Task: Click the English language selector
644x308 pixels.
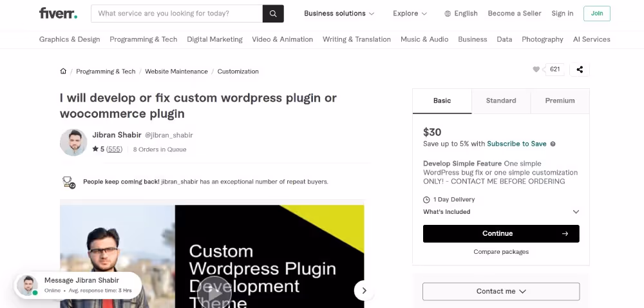Action: point(461,14)
